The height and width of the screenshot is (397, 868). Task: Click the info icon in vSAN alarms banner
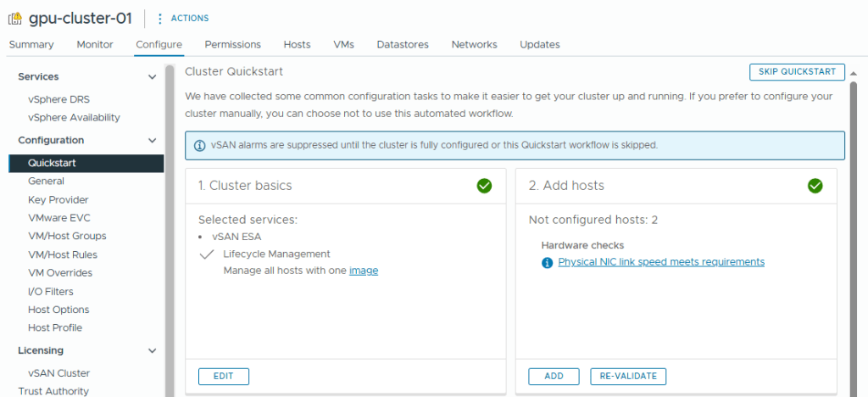[x=199, y=145]
